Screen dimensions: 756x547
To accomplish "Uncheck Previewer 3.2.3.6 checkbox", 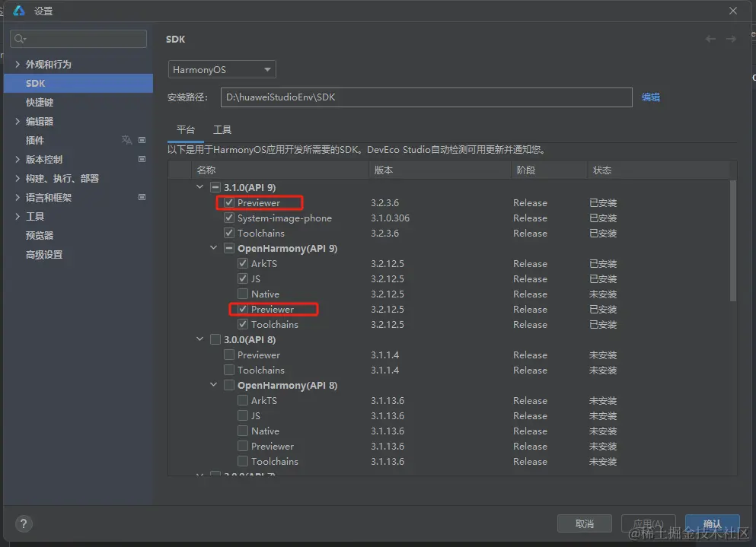I will coord(229,203).
